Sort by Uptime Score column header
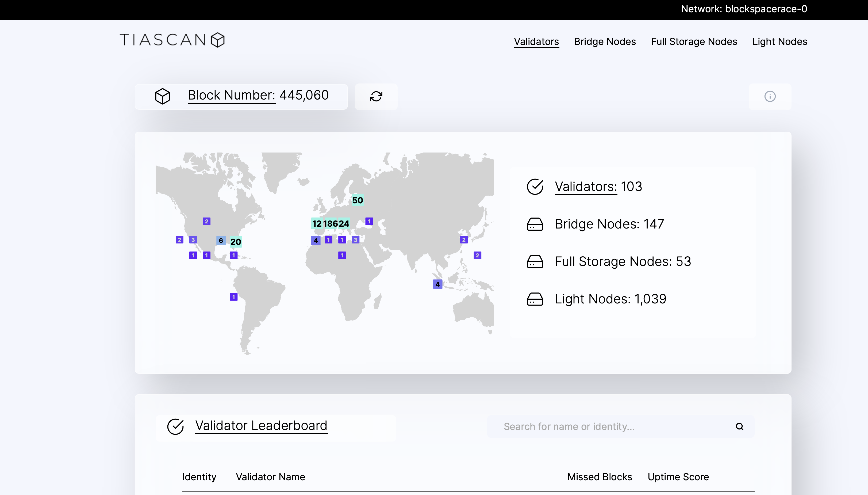 [678, 477]
